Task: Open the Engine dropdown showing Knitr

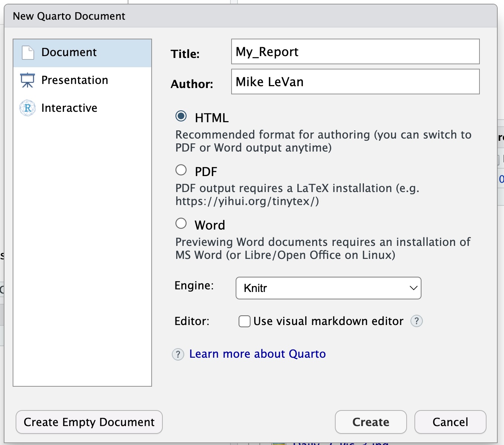Action: pos(328,288)
